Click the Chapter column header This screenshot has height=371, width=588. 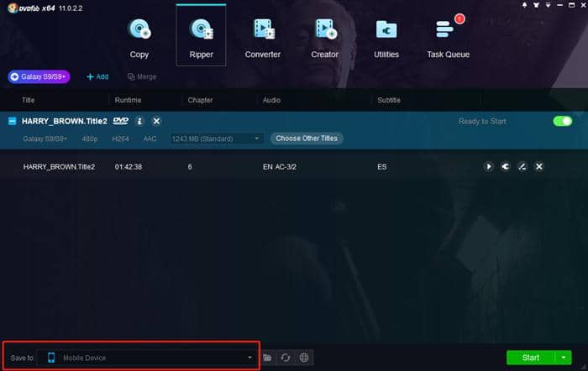click(200, 100)
